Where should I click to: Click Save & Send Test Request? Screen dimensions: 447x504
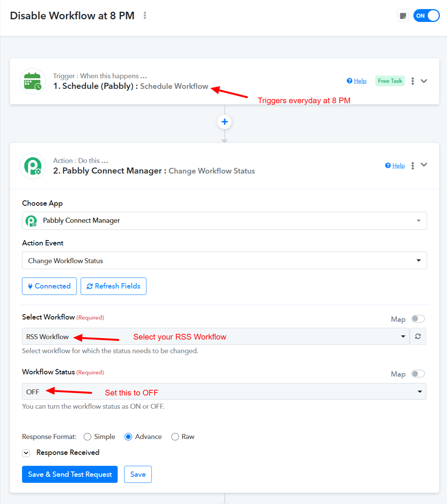point(70,475)
